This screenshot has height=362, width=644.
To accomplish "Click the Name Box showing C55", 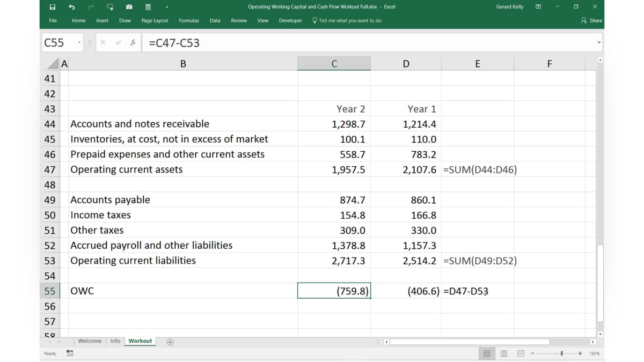I will click(x=58, y=43).
